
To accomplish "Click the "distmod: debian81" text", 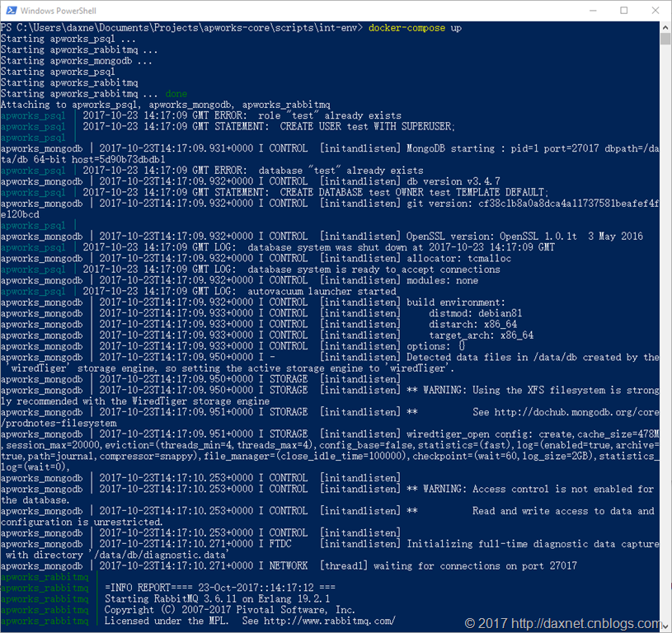I will tap(475, 313).
